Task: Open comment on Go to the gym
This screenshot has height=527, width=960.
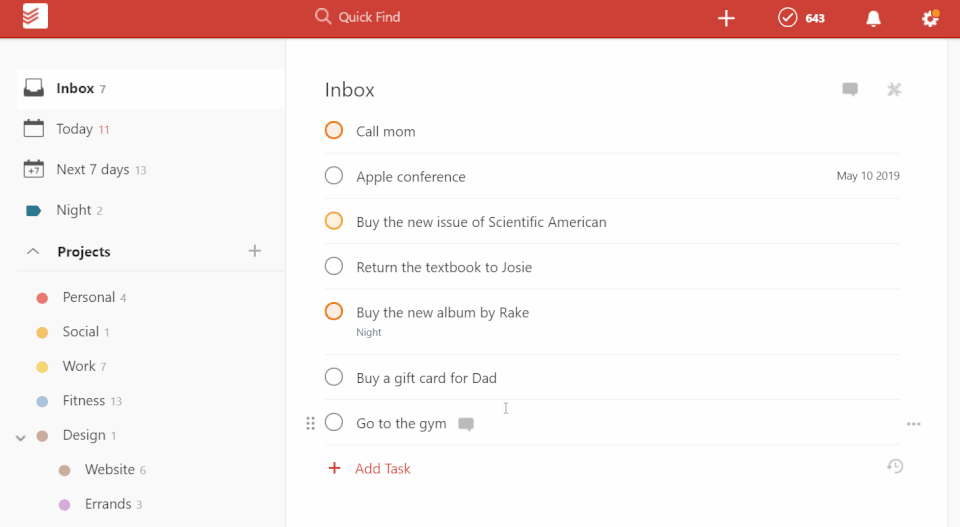Action: 466,424
